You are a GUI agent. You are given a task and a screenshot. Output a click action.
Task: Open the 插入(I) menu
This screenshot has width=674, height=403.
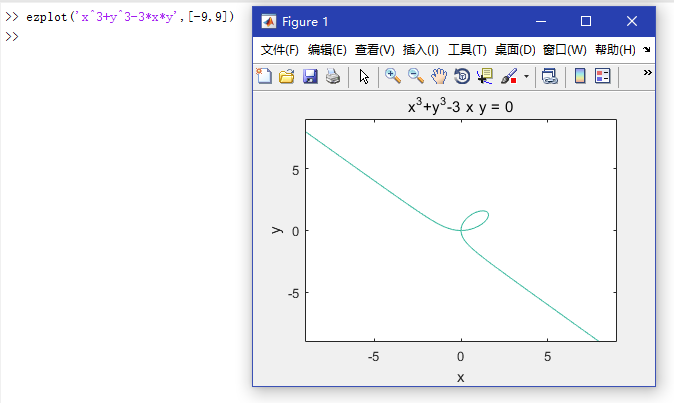pyautogui.click(x=420, y=50)
